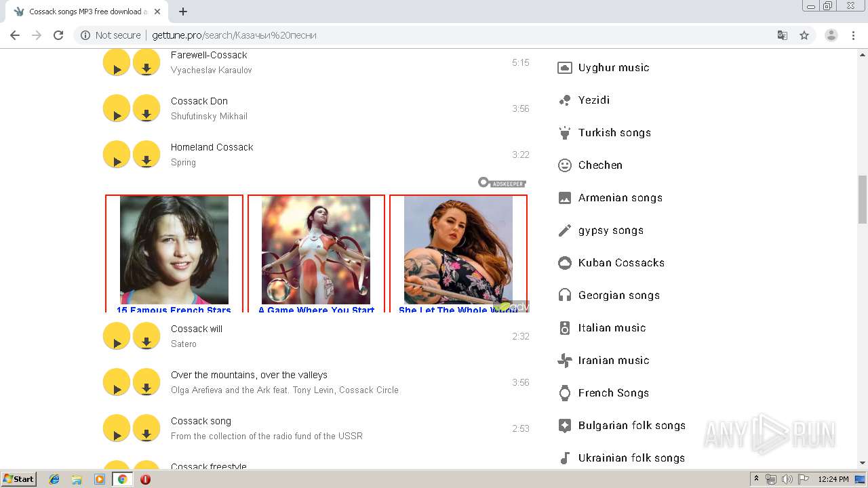Open the 15 Famous French Stars ad
This screenshot has height=488, width=868.
pos(174,253)
